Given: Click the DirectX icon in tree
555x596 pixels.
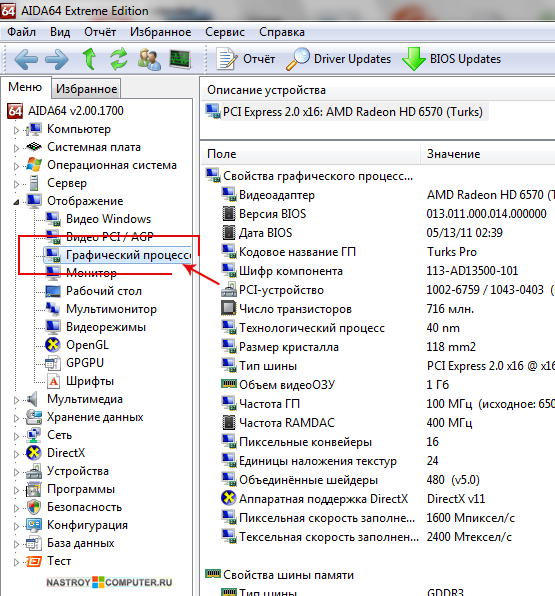Looking at the screenshot, I should [x=34, y=453].
